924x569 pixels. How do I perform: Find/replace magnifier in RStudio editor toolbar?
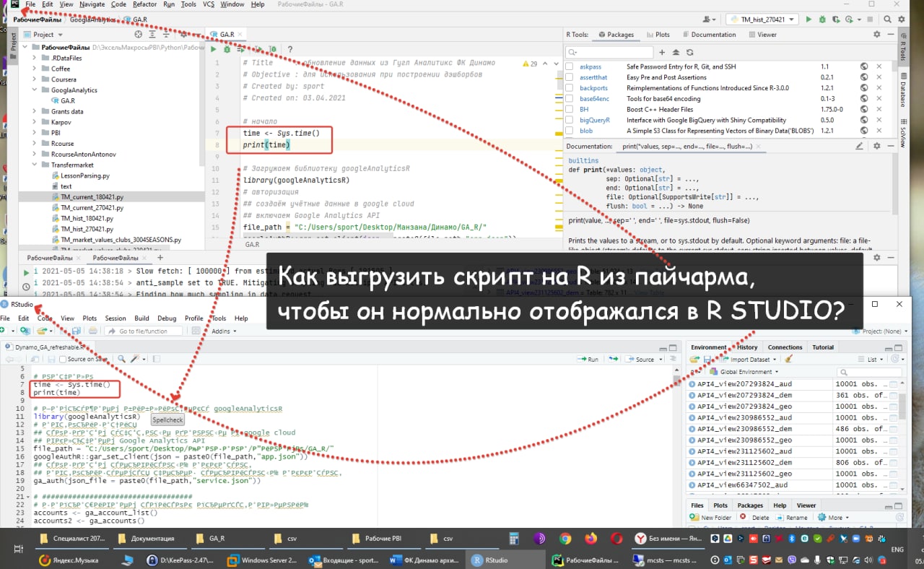click(x=121, y=359)
